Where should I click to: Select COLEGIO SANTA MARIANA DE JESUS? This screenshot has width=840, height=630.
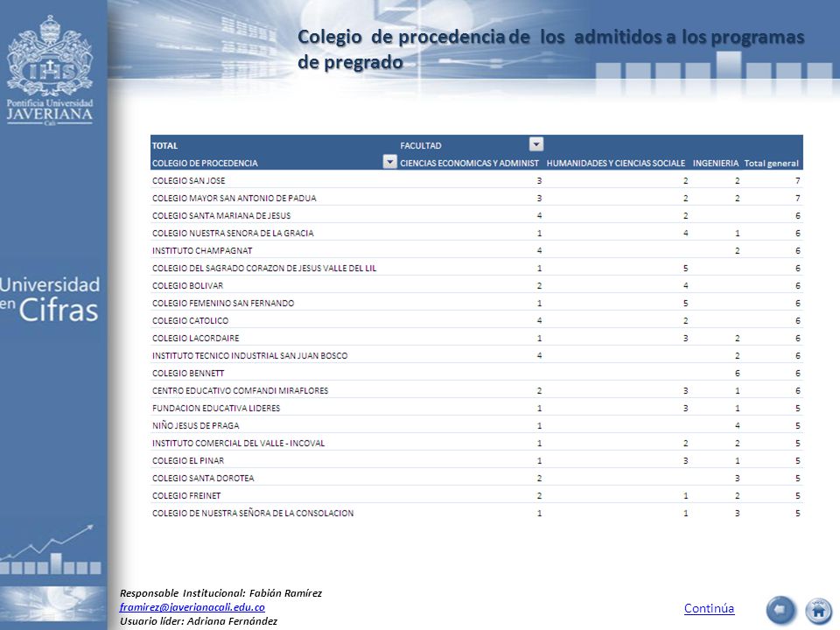coord(221,216)
